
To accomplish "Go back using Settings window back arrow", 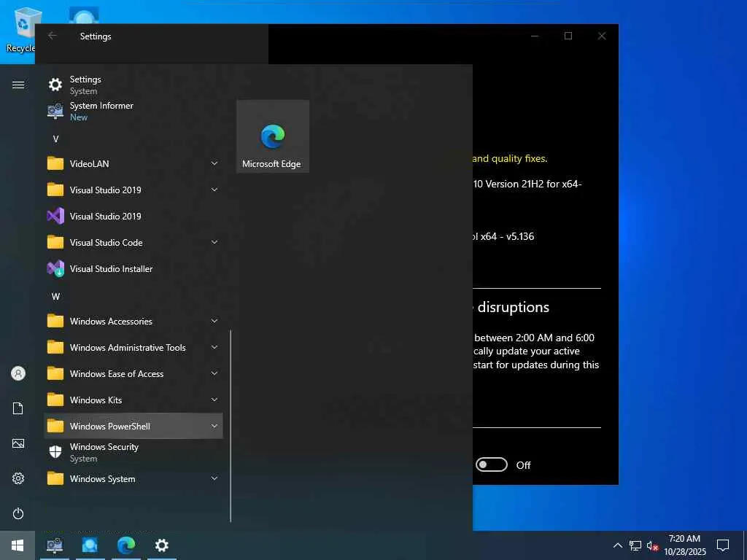I will pyautogui.click(x=53, y=36).
